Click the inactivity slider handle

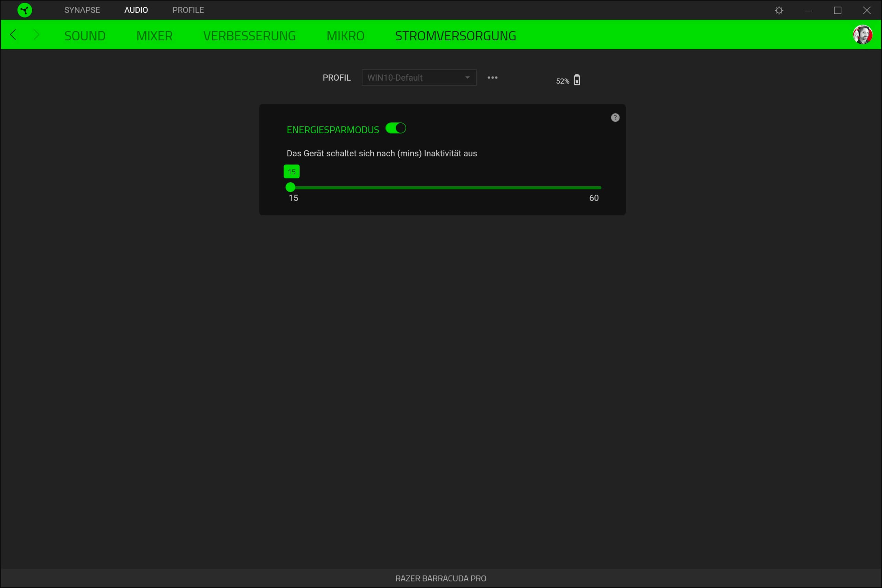click(290, 187)
